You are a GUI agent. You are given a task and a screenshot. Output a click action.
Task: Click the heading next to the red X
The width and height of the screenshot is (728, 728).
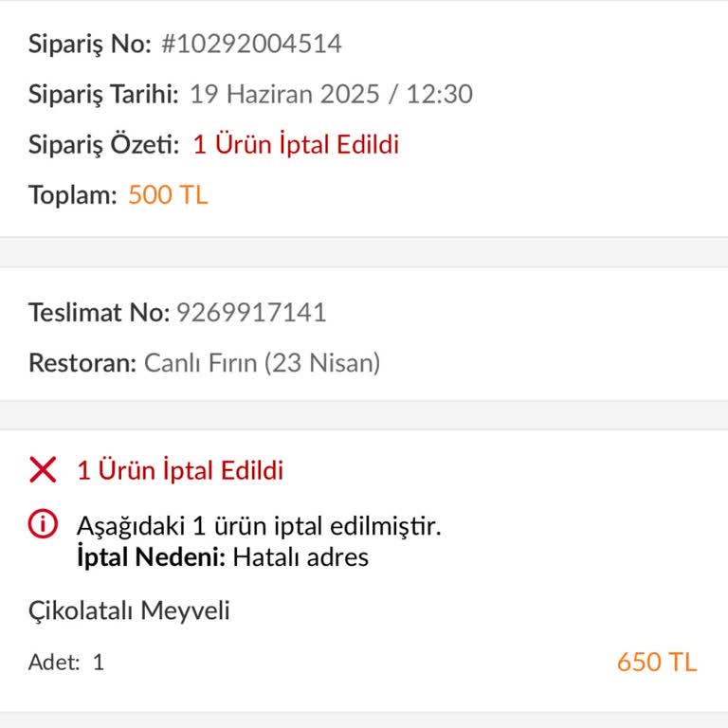180,470
